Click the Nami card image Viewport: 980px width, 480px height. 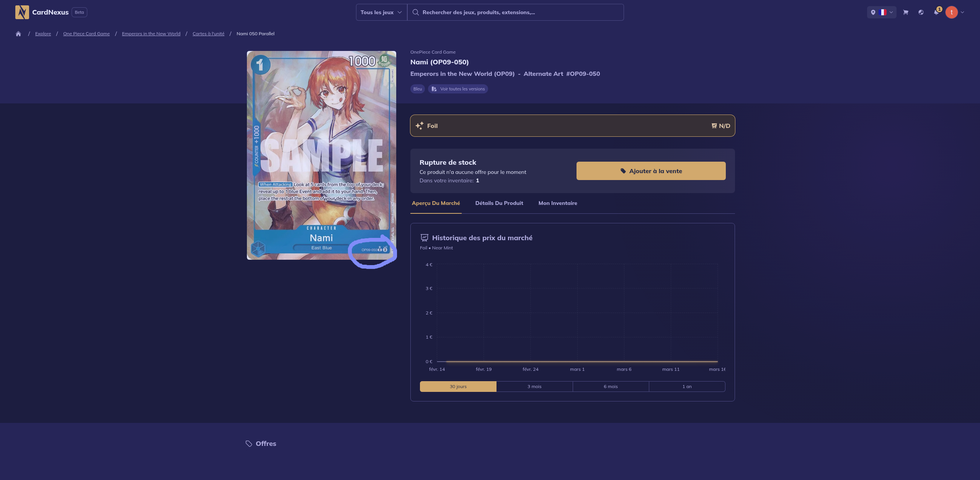coord(321,155)
